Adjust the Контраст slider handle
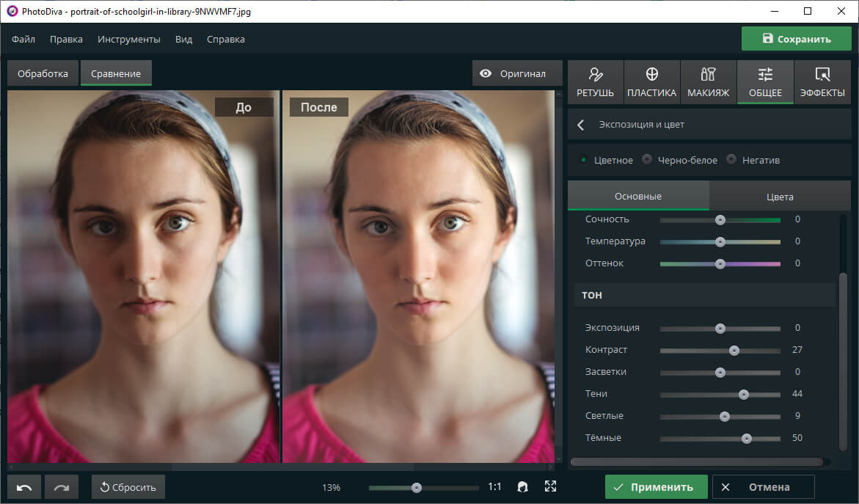 click(x=734, y=351)
